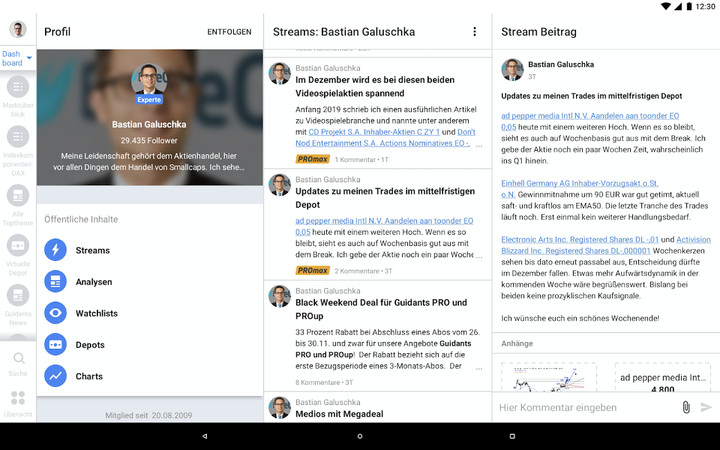The width and height of the screenshot is (720, 450).
Task: Select the Charts menu entry
Action: pos(89,376)
